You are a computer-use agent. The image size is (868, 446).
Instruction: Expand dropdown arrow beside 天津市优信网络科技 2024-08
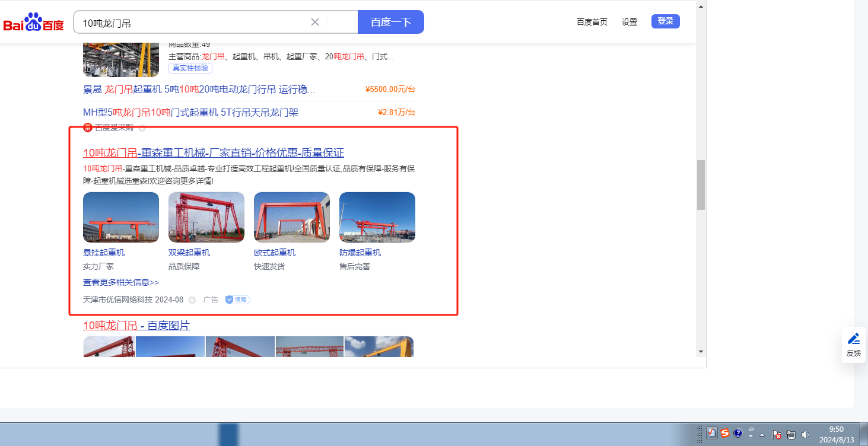[x=192, y=300]
